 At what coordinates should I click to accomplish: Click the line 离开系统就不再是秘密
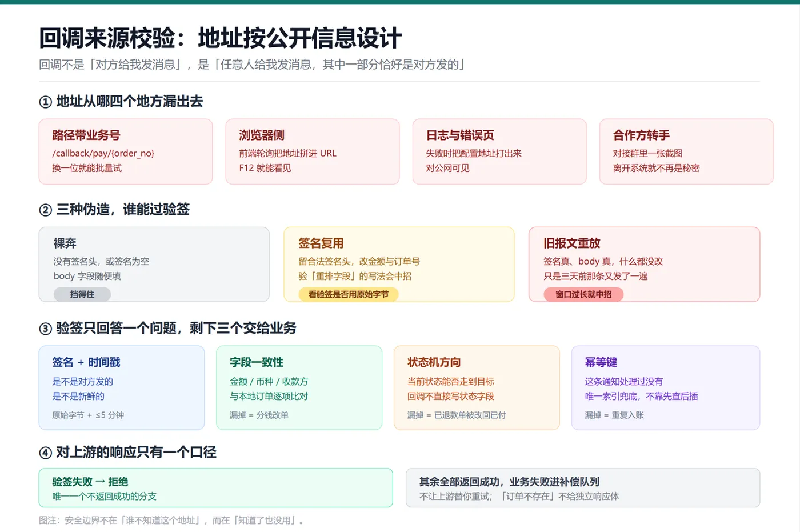pos(656,168)
